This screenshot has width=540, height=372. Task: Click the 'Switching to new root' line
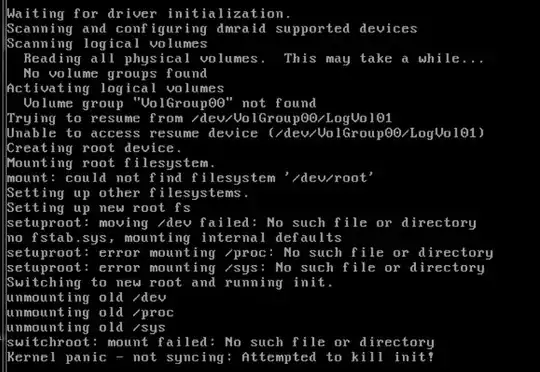[170, 283]
